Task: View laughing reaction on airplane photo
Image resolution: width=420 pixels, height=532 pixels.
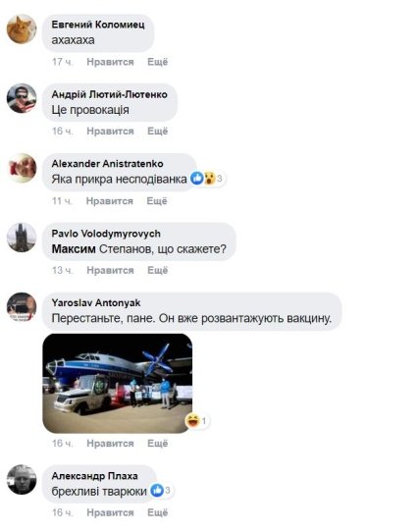Action: 196,421
